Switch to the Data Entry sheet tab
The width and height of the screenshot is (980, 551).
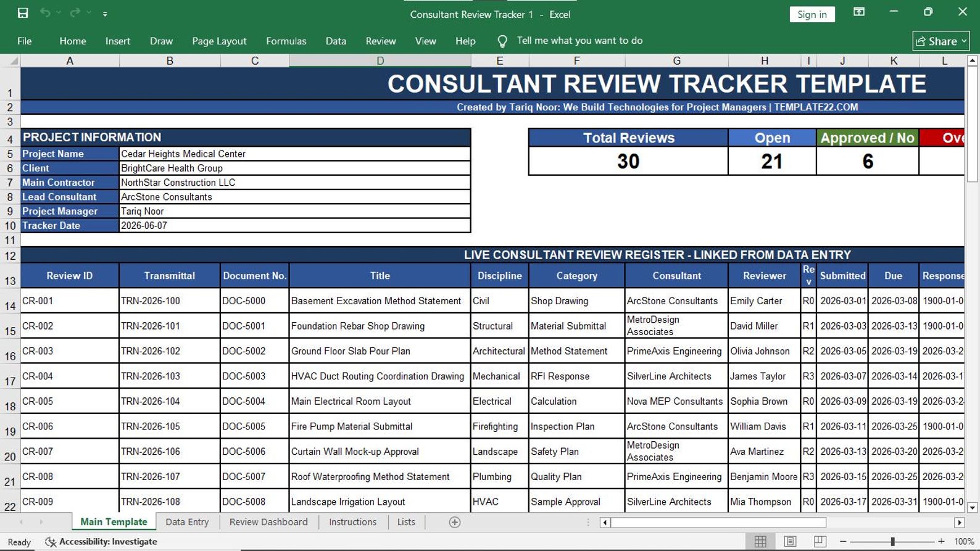pyautogui.click(x=187, y=522)
